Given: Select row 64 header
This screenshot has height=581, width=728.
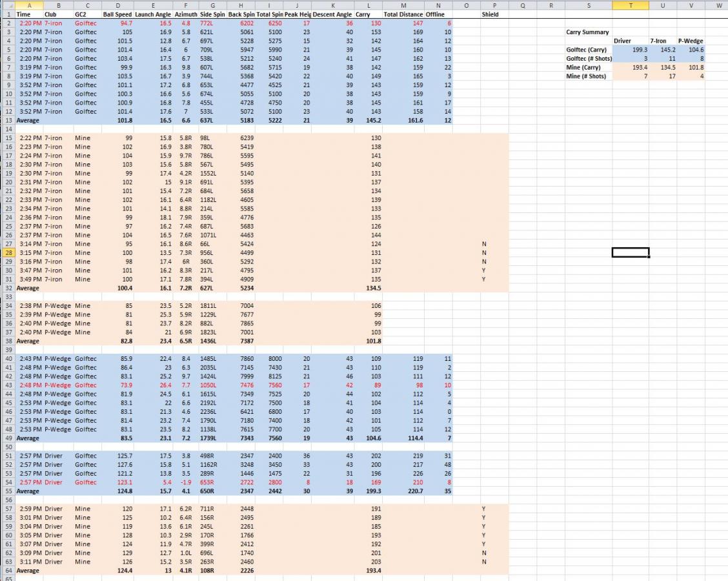Looking at the screenshot, I should 8,570.
